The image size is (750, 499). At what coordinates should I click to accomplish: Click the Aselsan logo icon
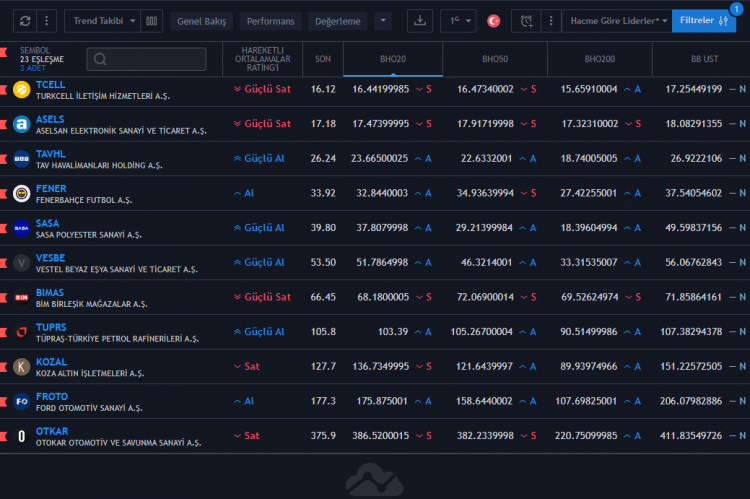(22, 124)
